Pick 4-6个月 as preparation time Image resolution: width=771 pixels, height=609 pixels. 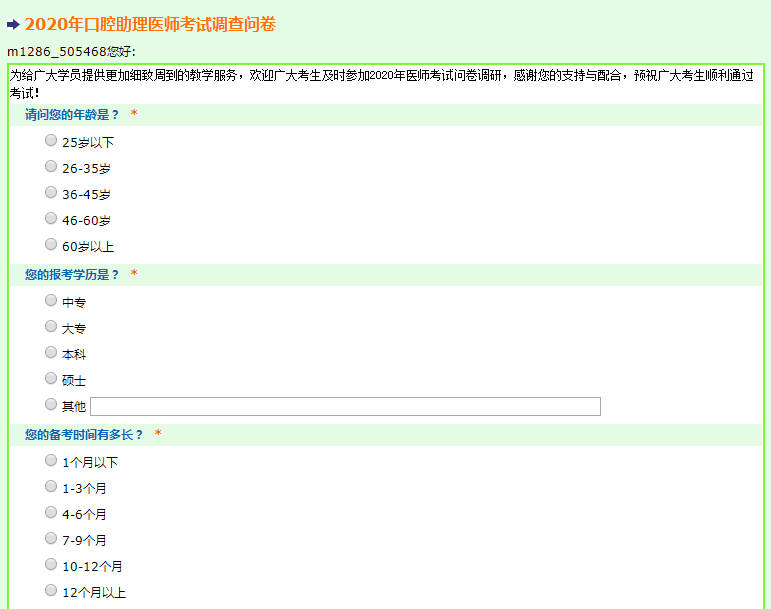click(x=51, y=513)
